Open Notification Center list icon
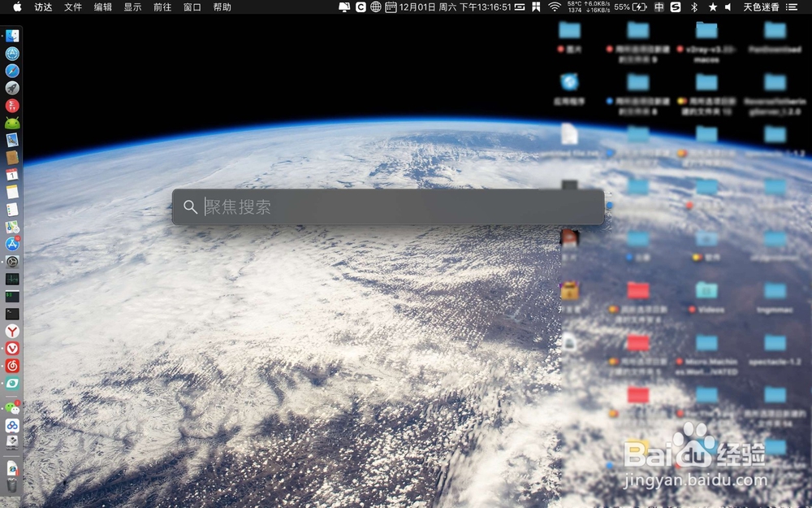The width and height of the screenshot is (812, 508). [791, 7]
